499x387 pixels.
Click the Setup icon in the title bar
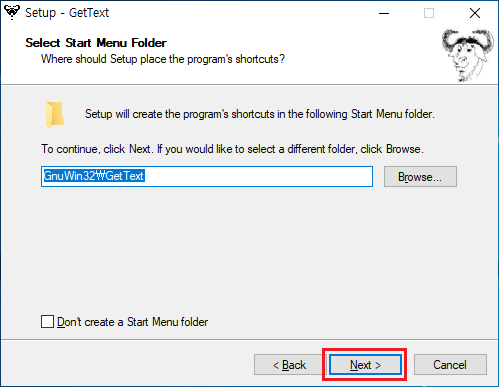[12, 13]
